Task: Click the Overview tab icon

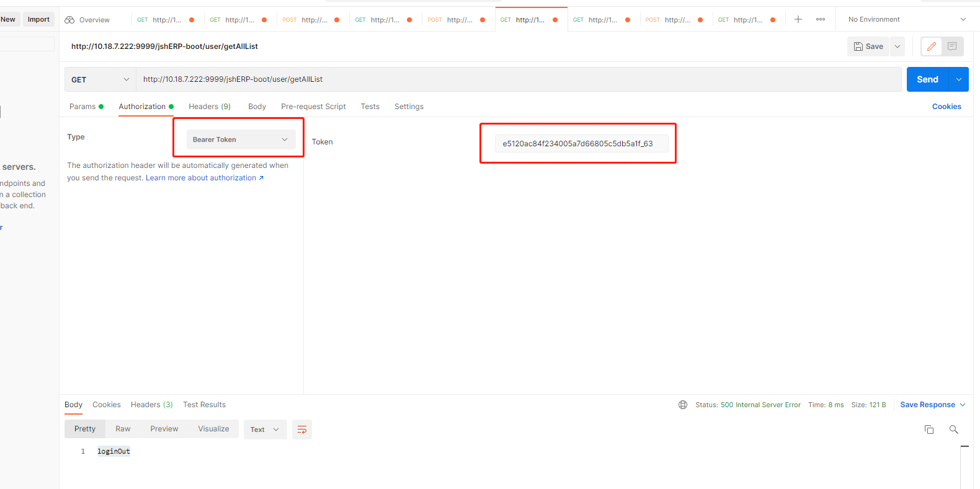Action: [69, 20]
